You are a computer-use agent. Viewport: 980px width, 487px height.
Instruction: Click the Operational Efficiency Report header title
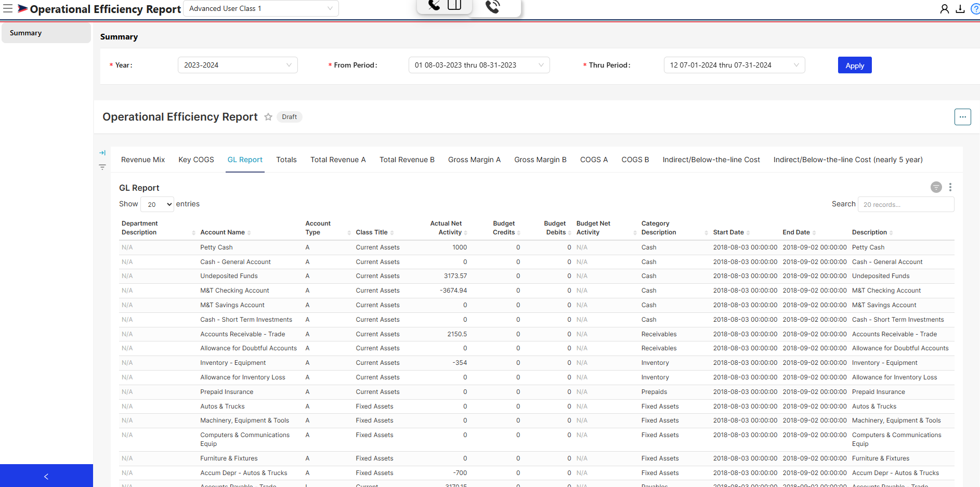106,9
